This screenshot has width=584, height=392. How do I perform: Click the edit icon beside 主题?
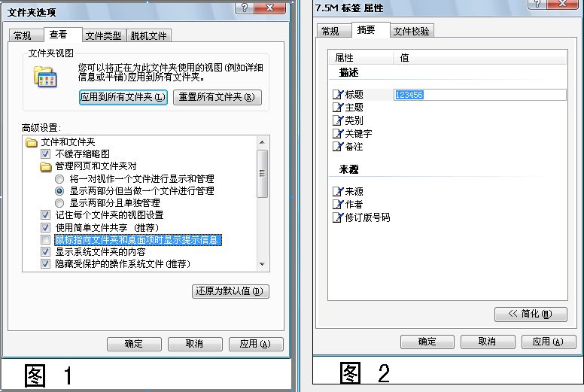338,108
